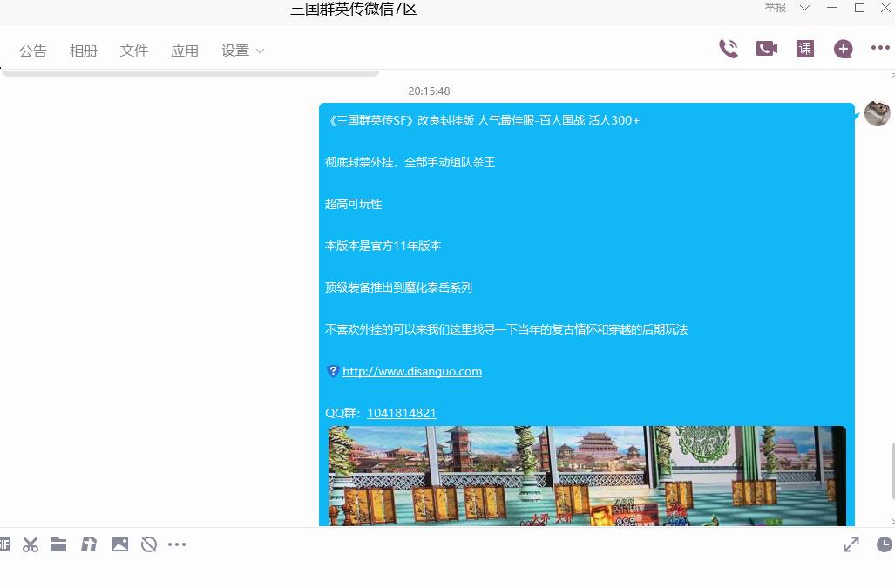Close the chat window

(886, 8)
